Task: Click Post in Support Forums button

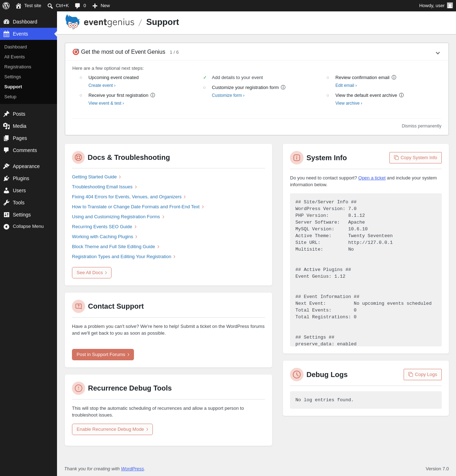Action: point(103,355)
